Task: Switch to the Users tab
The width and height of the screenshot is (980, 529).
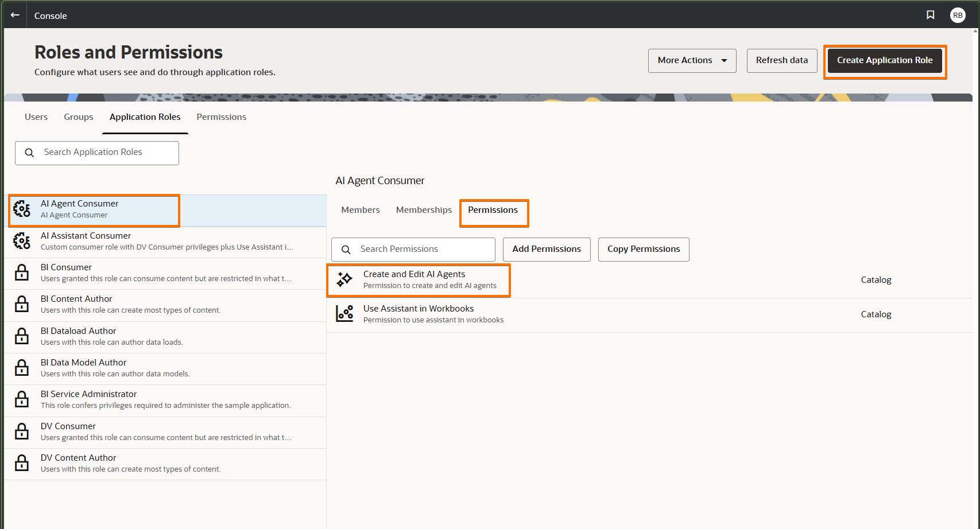Action: (x=36, y=117)
